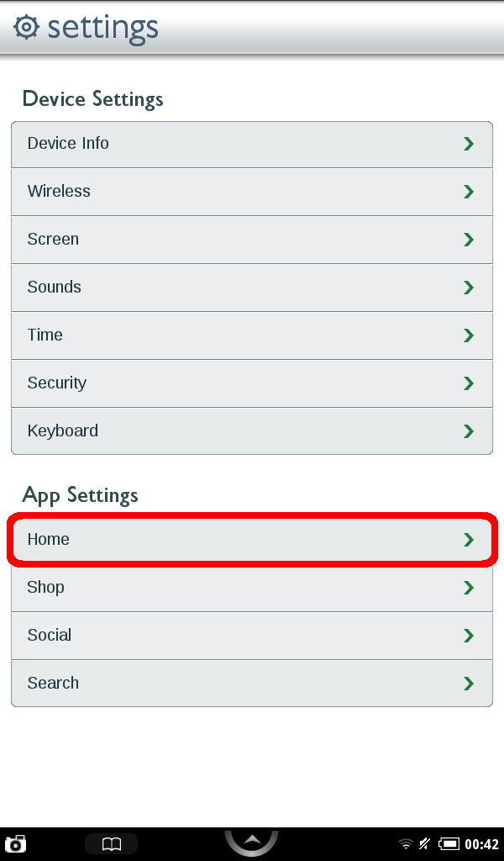Open the Sounds settings item

251,288
